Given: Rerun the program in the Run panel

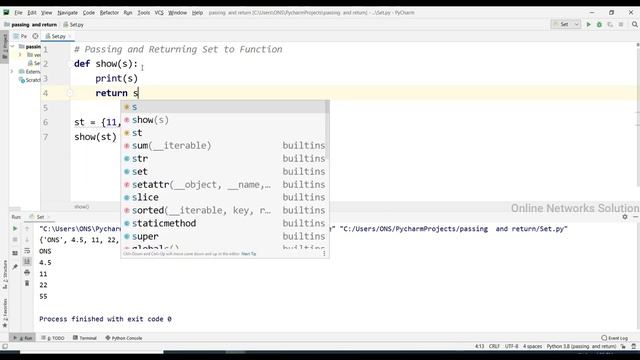Looking at the screenshot, I should click(15, 229).
